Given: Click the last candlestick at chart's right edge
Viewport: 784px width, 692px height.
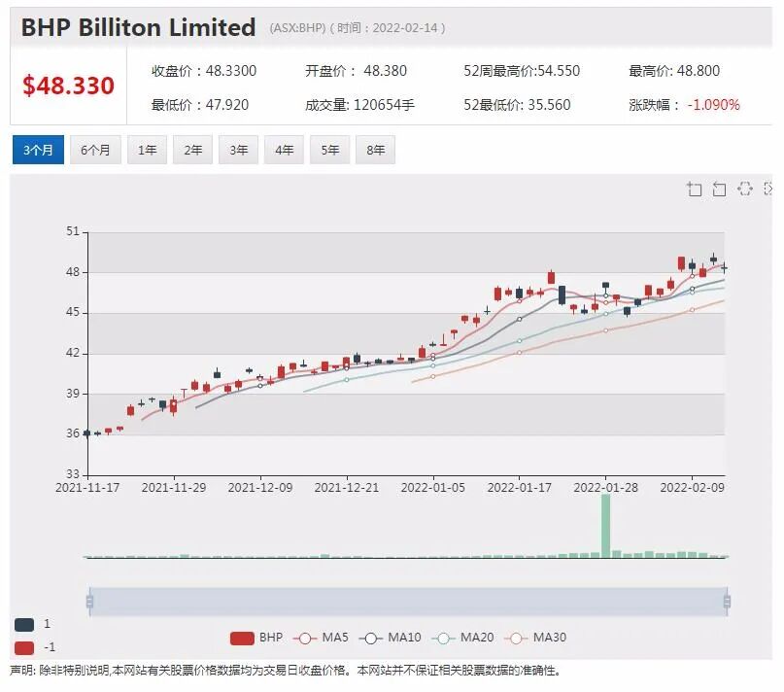Looking at the screenshot, I should [x=724, y=268].
